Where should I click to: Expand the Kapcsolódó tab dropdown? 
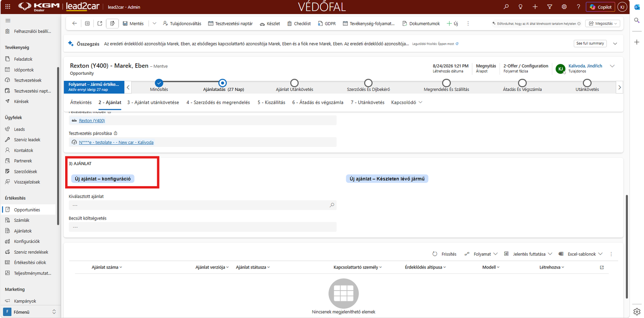(x=407, y=103)
